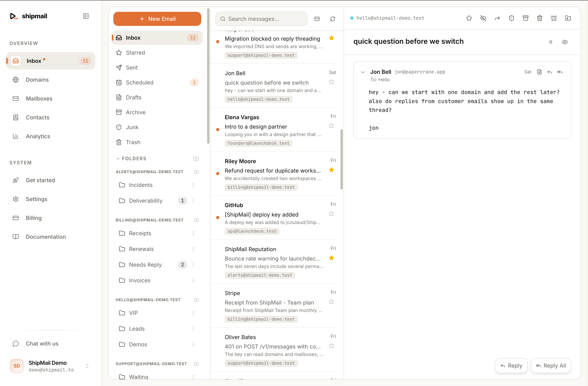
Task: Unstar Riley Moore refund request
Action: click(331, 170)
